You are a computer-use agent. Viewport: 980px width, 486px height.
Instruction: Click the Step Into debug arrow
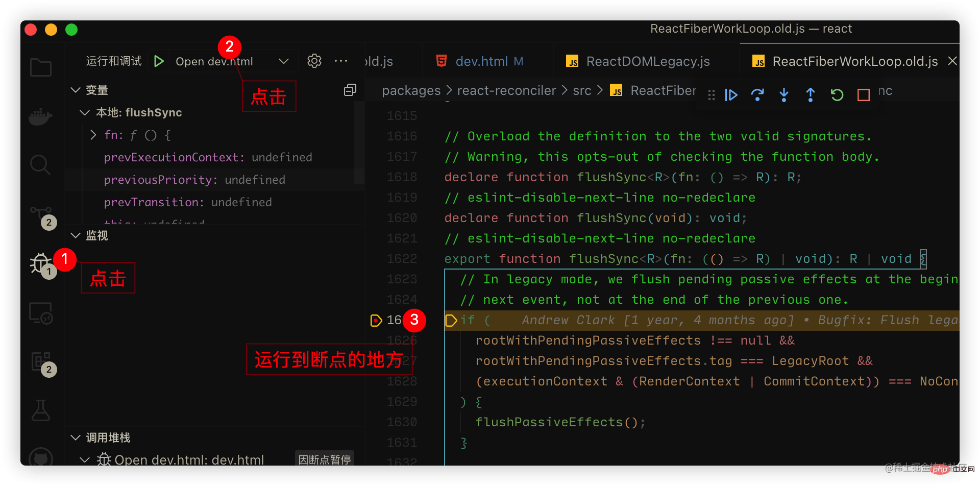pos(784,95)
